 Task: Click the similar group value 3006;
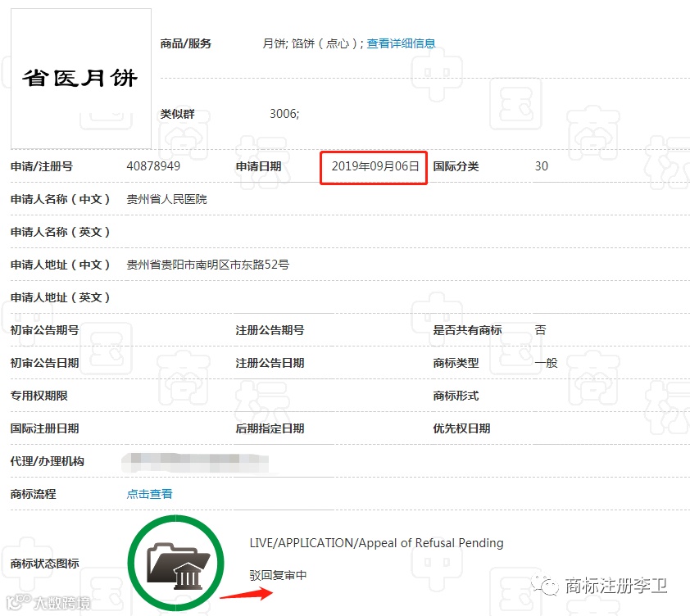click(284, 114)
